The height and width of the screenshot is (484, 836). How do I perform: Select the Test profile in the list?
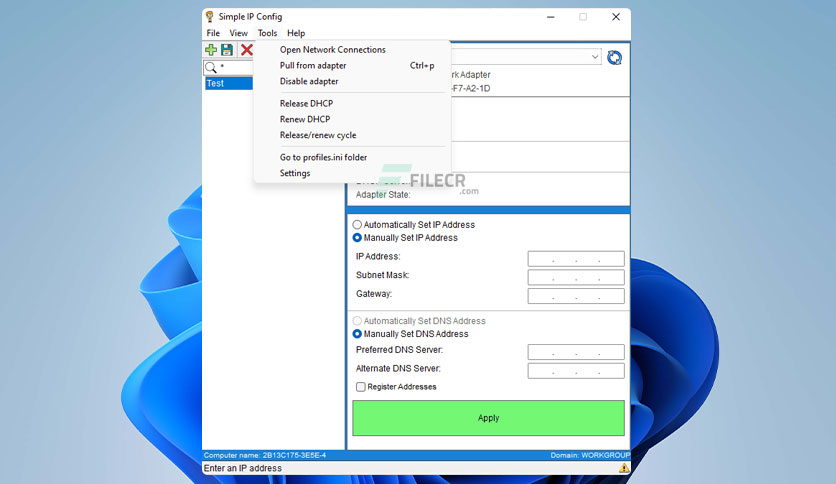229,83
